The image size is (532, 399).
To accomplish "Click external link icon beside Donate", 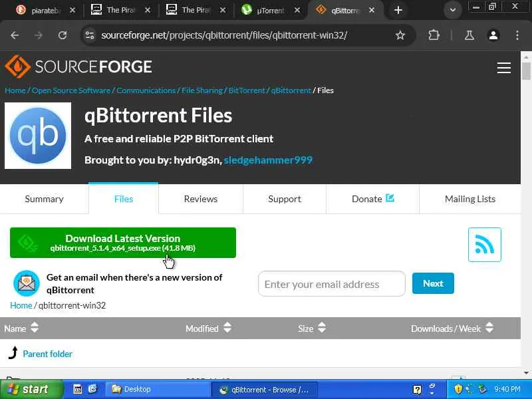I will [x=390, y=198].
